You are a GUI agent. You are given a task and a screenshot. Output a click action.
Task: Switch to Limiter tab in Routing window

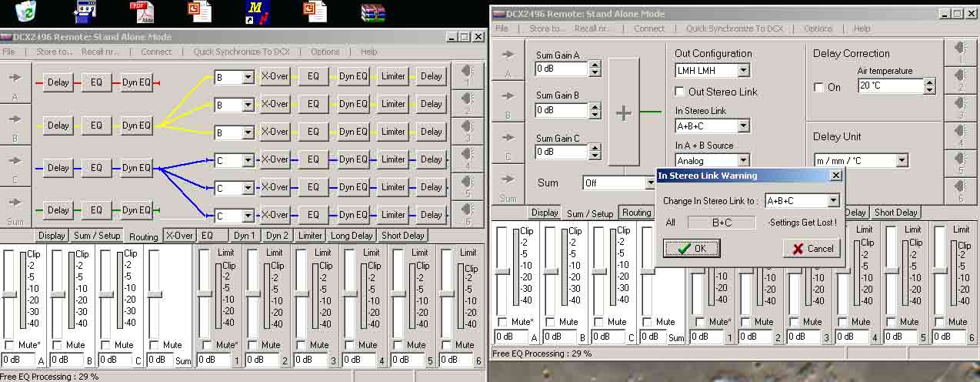tap(310, 236)
